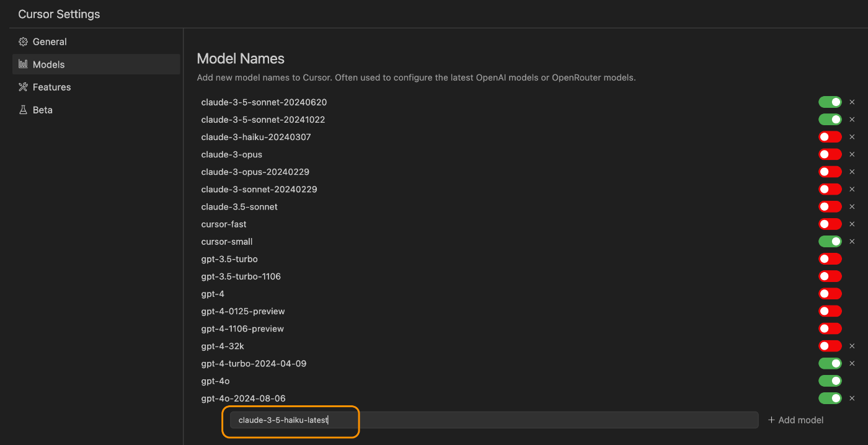Enable the cursor-fast toggle

[x=830, y=224]
